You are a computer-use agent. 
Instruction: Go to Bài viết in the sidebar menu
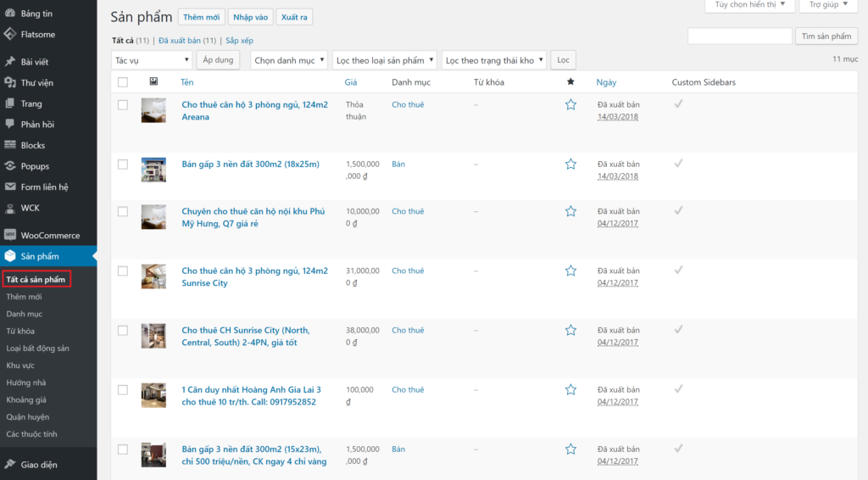[x=35, y=62]
